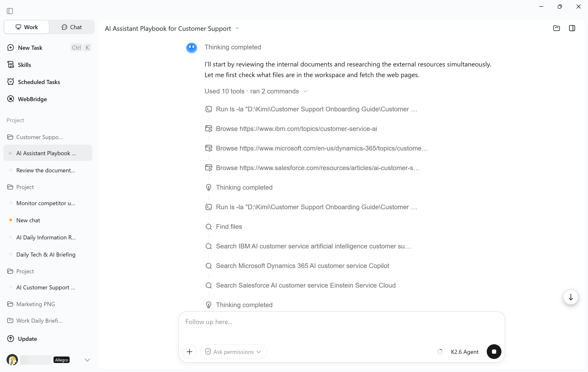
Task: Open the AI Customer Support ... task
Action: coord(48,287)
